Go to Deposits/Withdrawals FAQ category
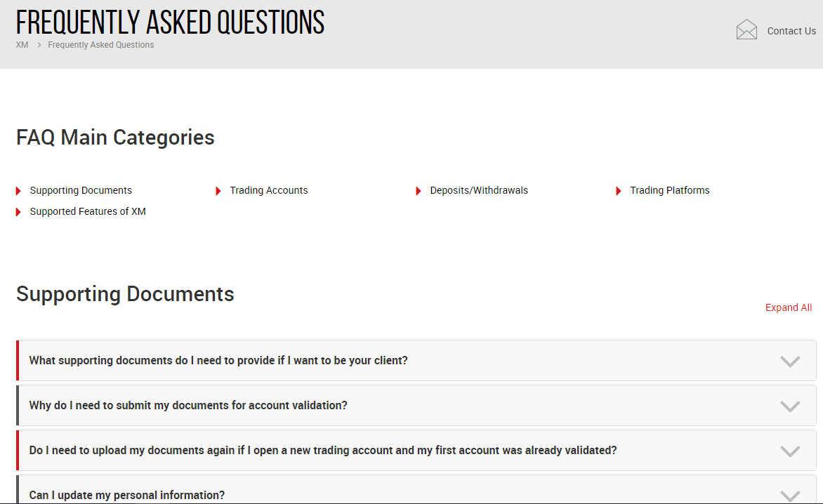Screen dimensions: 823x504 click(x=479, y=190)
